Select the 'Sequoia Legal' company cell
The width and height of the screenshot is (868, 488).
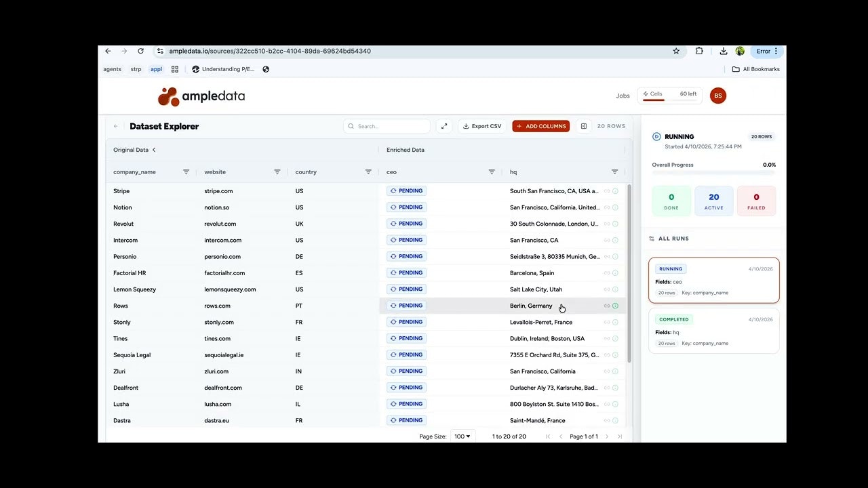click(132, 355)
